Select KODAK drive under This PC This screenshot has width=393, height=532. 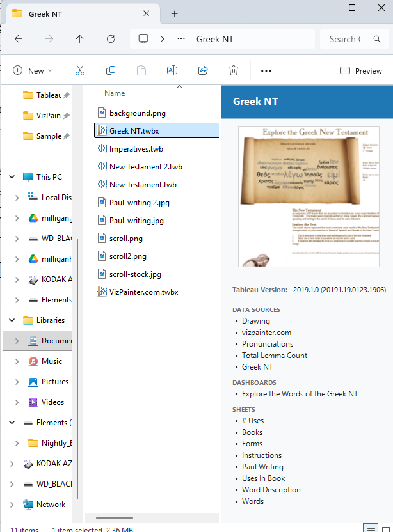50,279
